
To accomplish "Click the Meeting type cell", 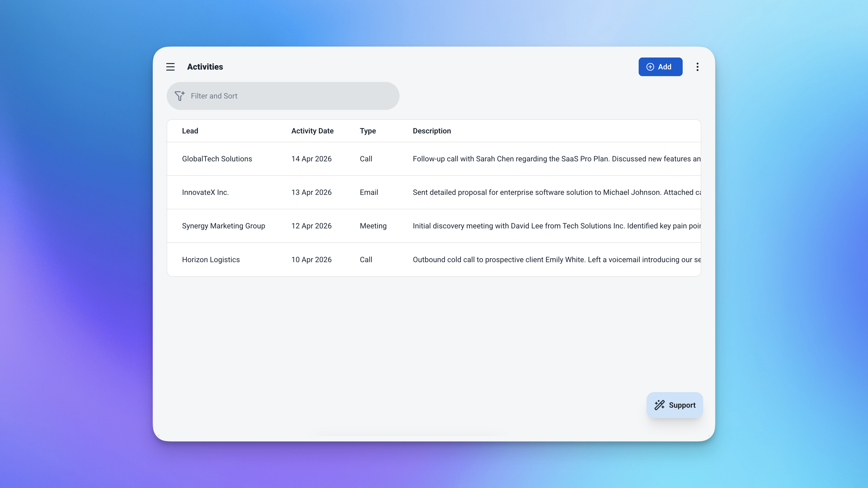I will pyautogui.click(x=373, y=226).
